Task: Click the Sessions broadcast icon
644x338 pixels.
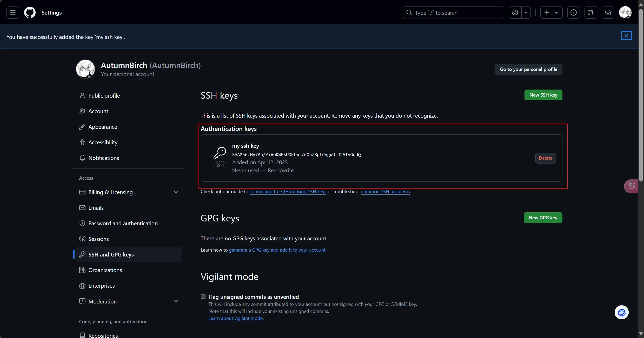Action: [82, 239]
